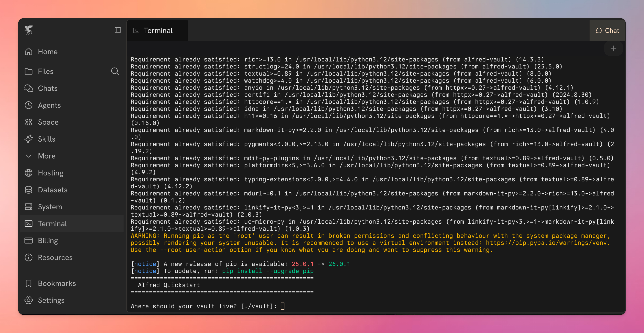Screen dimensions: 644x333
Task: Open the Hosting page
Action: (50, 173)
